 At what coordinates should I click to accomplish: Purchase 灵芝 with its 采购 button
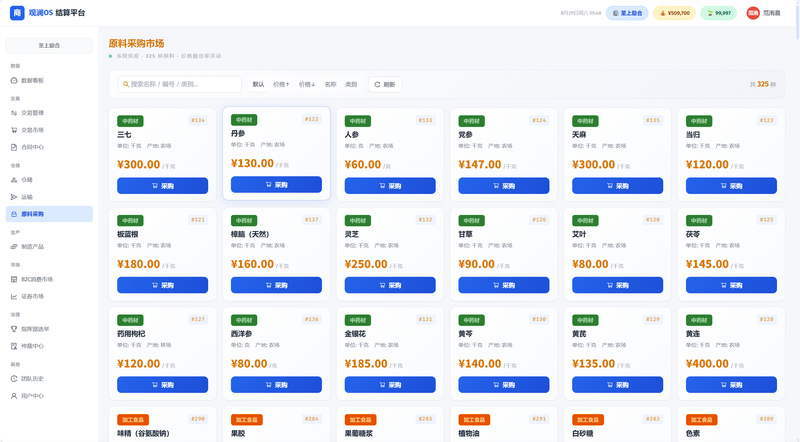click(x=390, y=285)
